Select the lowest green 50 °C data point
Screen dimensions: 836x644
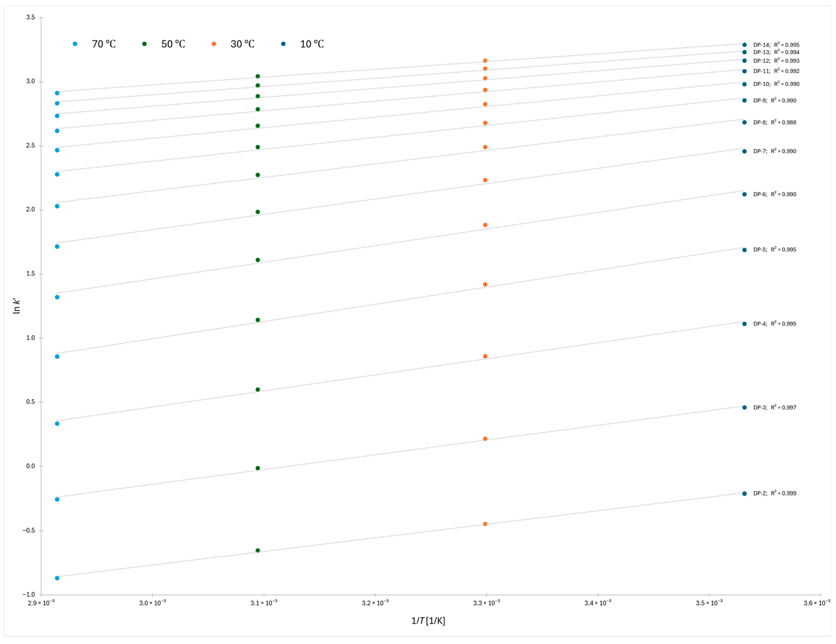coord(258,550)
